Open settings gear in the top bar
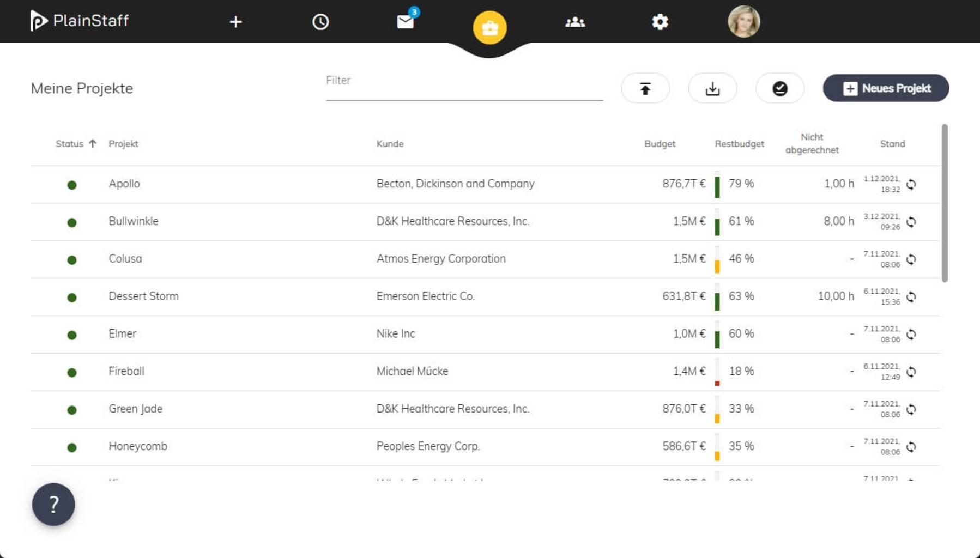This screenshot has width=980, height=558. click(x=660, y=22)
